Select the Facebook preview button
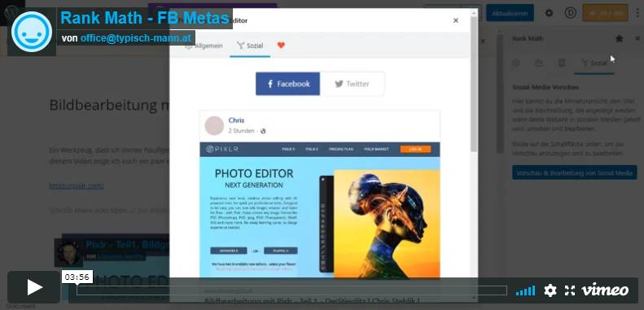The height and width of the screenshot is (310, 644). tap(288, 84)
